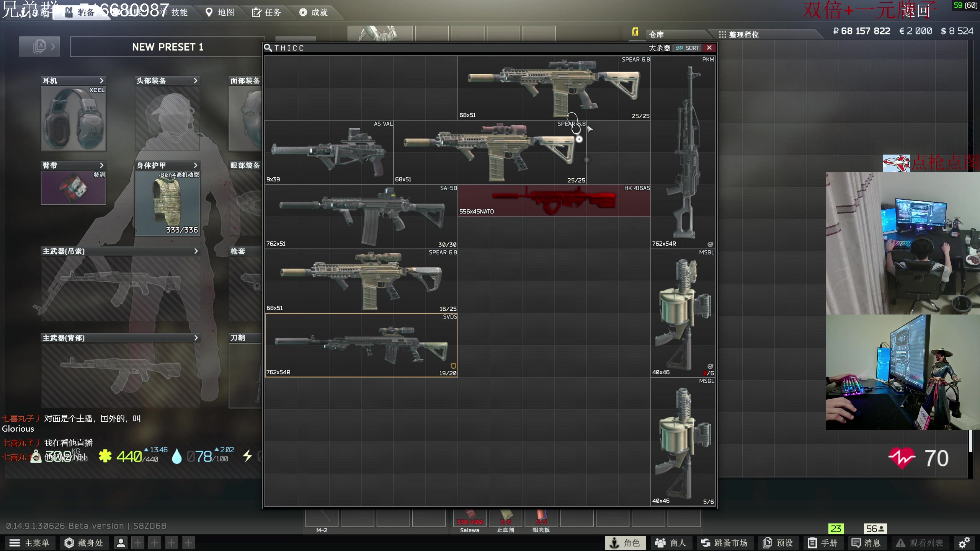980x551 pixels.
Task: Select the Gen4 body armor item
Action: pyautogui.click(x=167, y=203)
